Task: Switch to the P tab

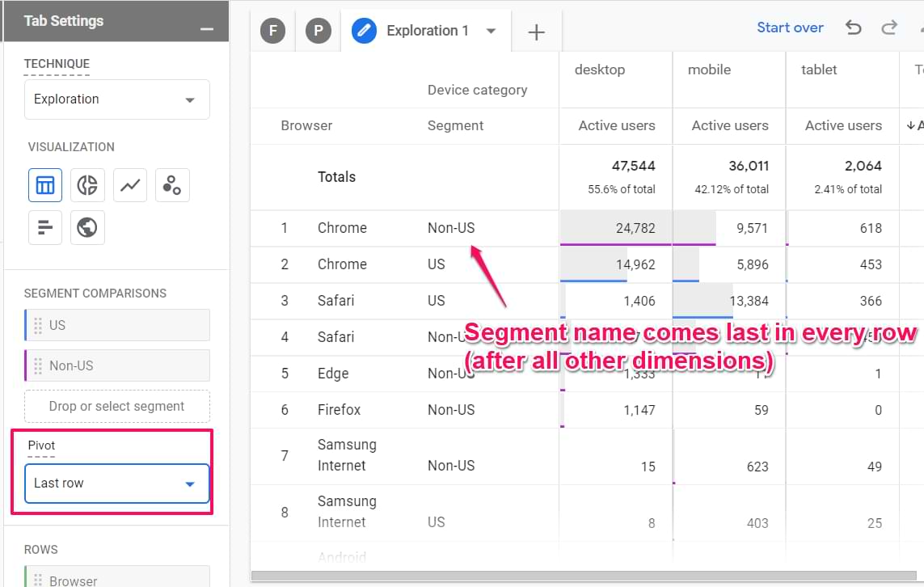Action: pos(319,32)
